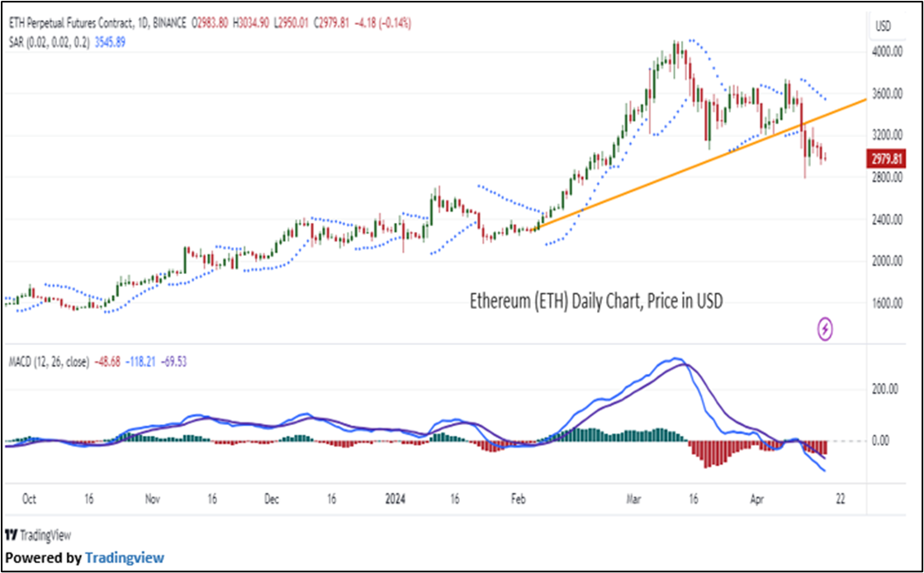The height and width of the screenshot is (573, 924).
Task: Click the MACD (12, 26, close) indicator label
Action: click(x=49, y=362)
